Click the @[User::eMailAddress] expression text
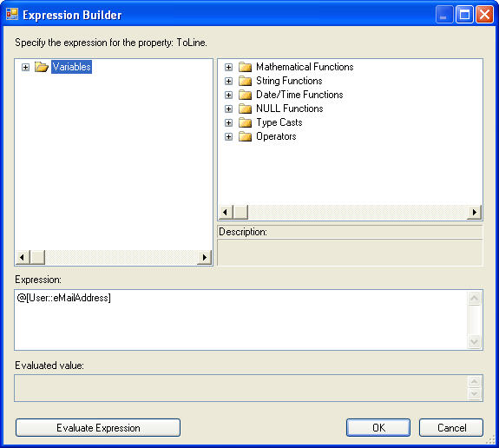Screen dimensions: 499x448 pos(63,298)
